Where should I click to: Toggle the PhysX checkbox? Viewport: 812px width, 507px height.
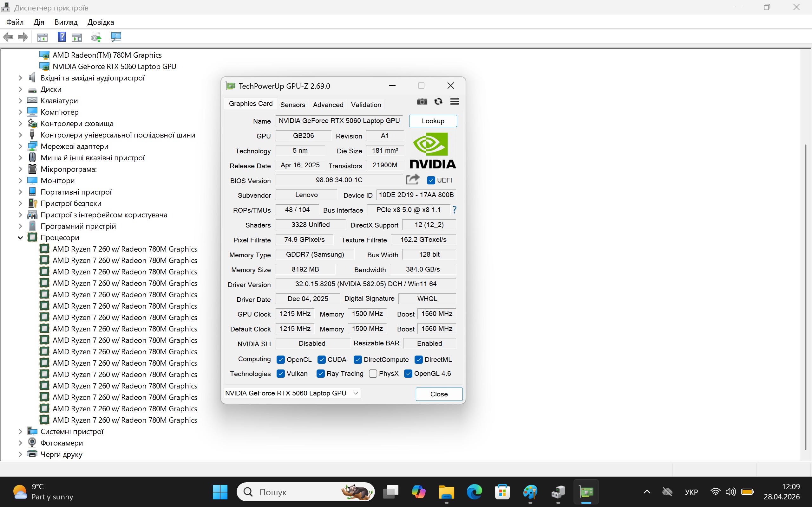click(x=373, y=374)
